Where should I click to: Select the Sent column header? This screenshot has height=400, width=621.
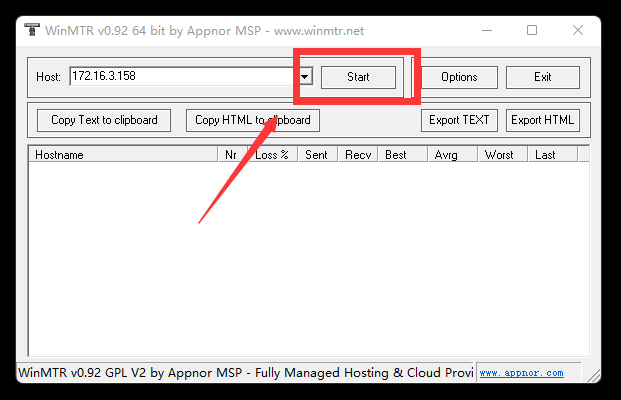click(x=318, y=154)
